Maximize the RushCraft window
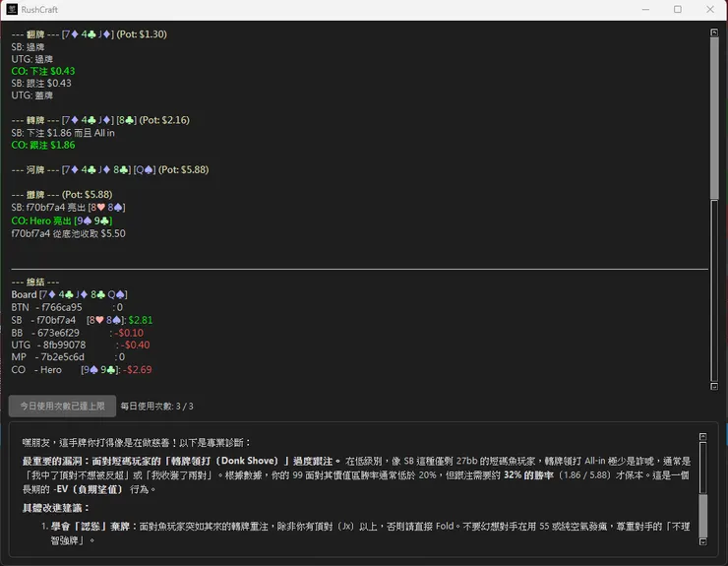This screenshot has width=728, height=566. 678,9
